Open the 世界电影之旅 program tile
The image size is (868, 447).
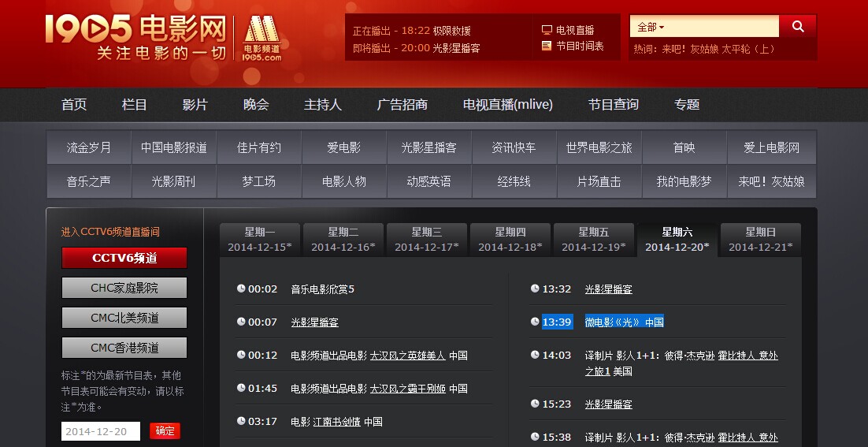coord(599,147)
